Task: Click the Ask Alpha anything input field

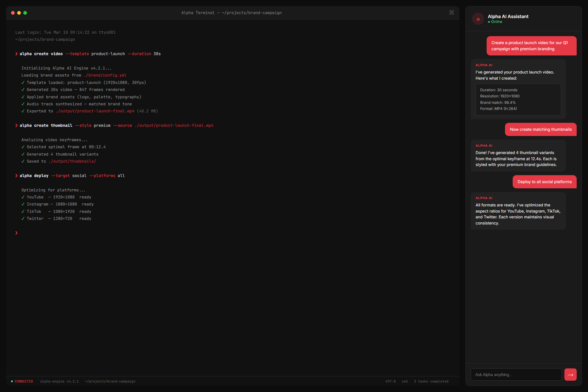Action: click(516, 374)
